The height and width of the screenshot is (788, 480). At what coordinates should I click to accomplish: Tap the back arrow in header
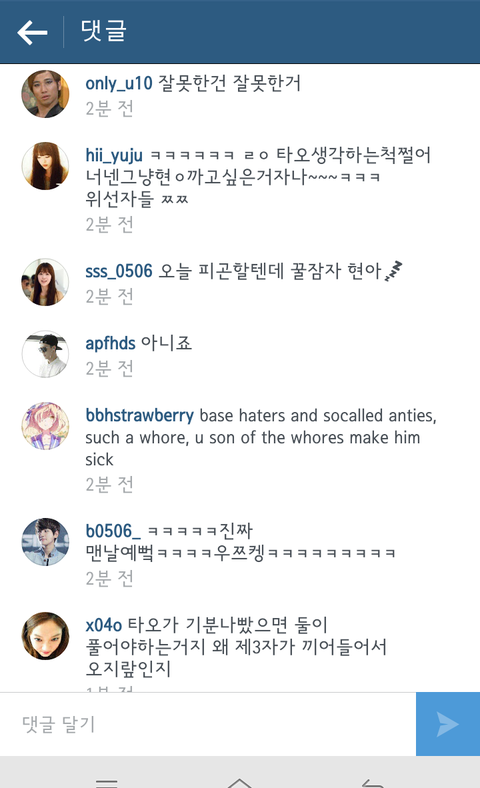click(x=32, y=33)
